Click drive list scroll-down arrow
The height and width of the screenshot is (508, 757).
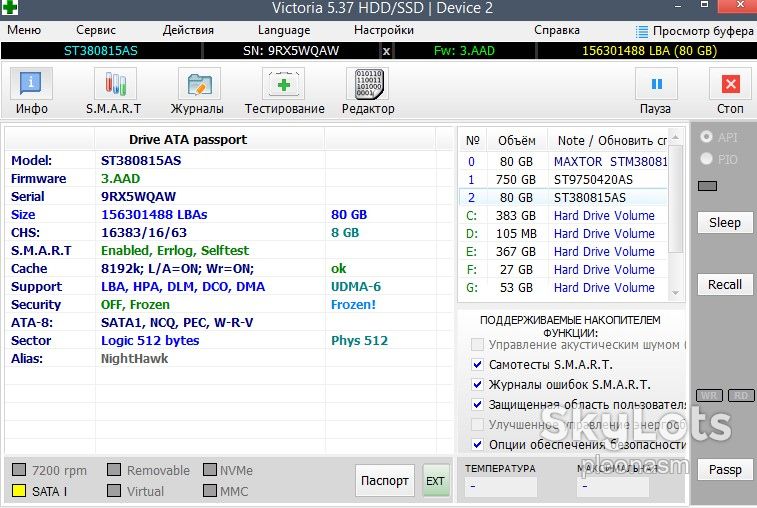tap(675, 293)
